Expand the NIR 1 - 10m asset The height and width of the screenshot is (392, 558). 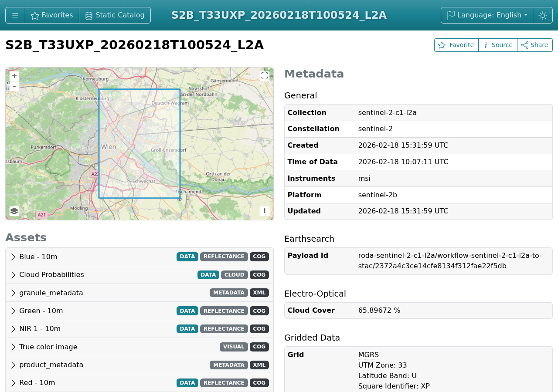[x=139, y=329]
